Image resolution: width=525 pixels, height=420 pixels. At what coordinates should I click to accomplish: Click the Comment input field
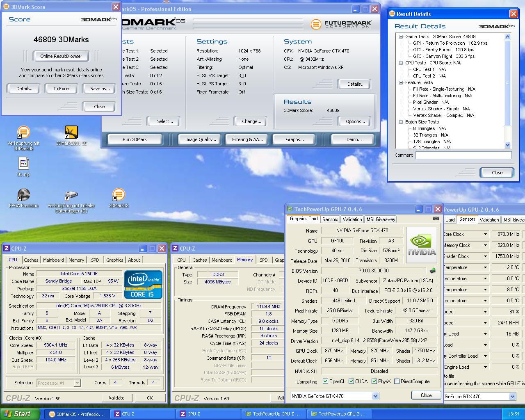463,155
